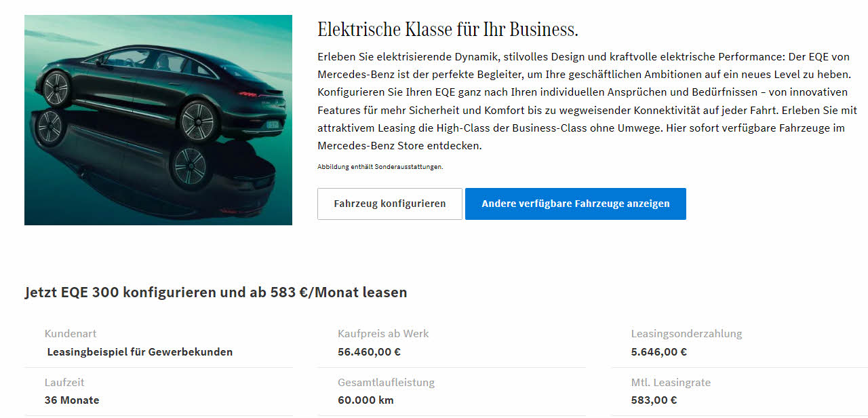This screenshot has height=418, width=868.
Task: Select the 36 Monate value
Action: (72, 400)
